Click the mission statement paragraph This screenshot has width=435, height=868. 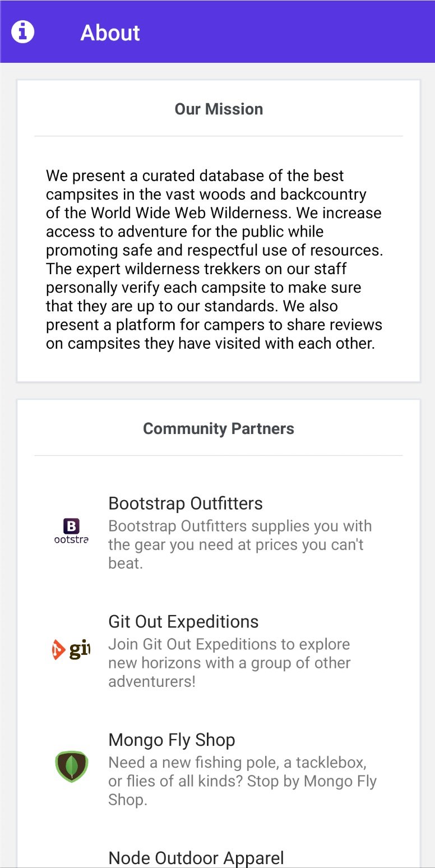coord(214,259)
